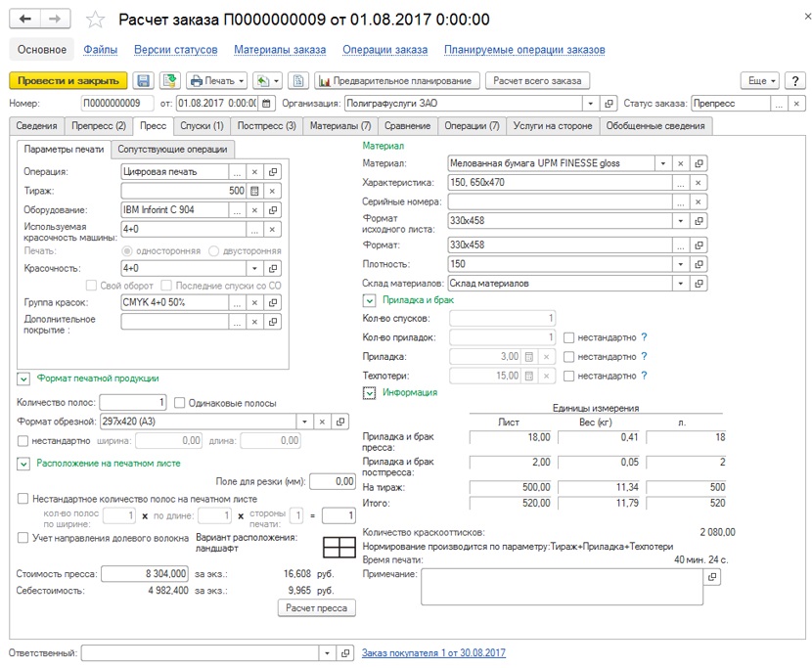
Task: Clear the Группа красок field
Action: point(254,302)
